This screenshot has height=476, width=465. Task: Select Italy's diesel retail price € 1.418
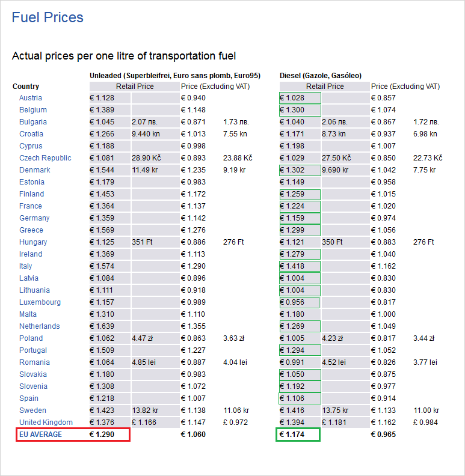pyautogui.click(x=300, y=266)
